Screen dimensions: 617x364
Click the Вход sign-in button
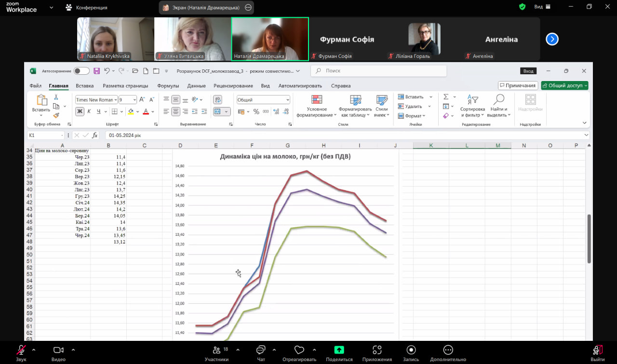click(528, 71)
